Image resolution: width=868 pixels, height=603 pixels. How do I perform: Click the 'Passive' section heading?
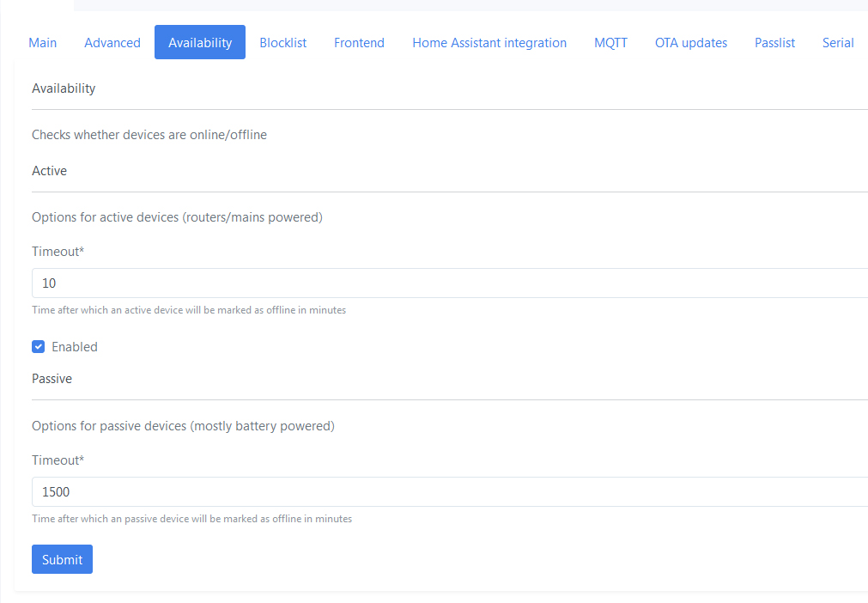click(52, 379)
